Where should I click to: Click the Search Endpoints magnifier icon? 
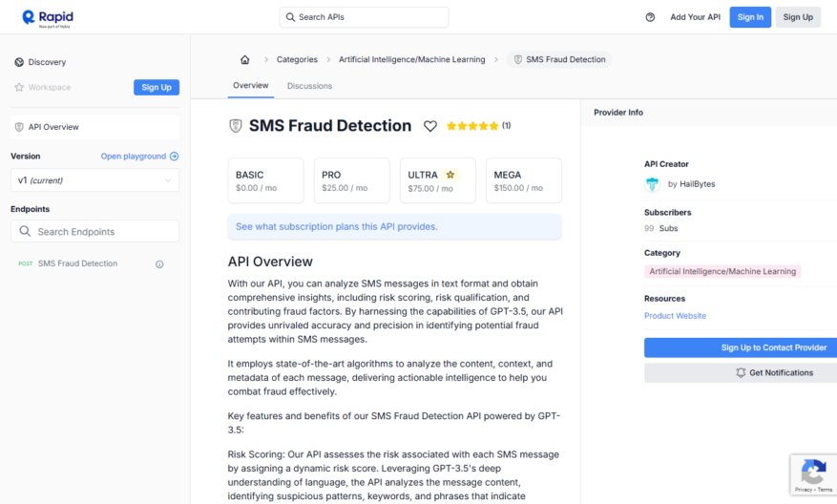[25, 231]
